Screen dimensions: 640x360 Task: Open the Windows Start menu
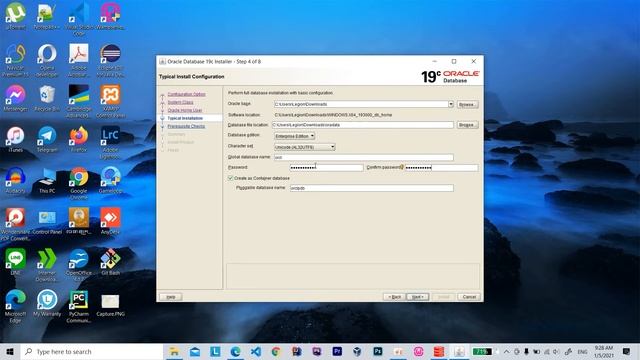click(x=10, y=351)
